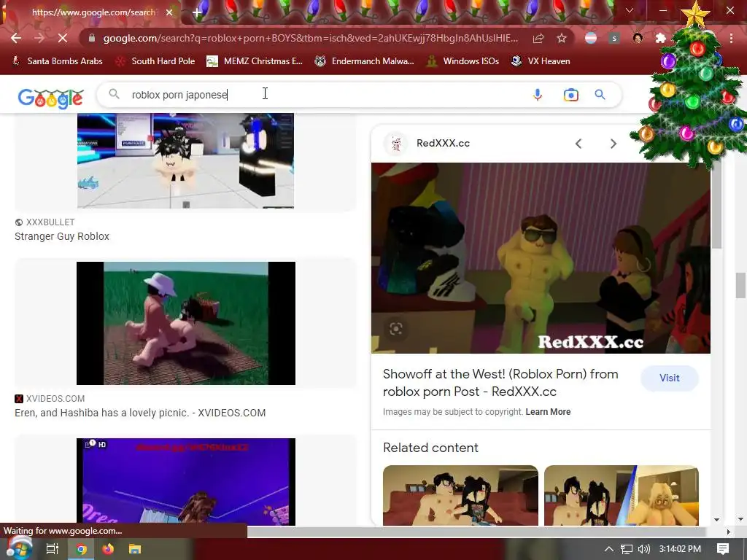The width and height of the screenshot is (747, 560).
Task: Open the Windows Start menu
Action: pyautogui.click(x=18, y=549)
